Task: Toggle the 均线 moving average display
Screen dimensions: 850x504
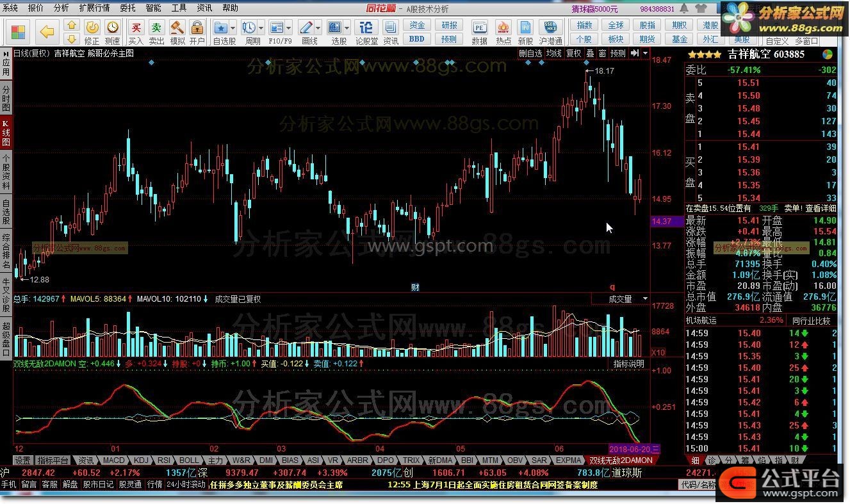Action: point(554,54)
